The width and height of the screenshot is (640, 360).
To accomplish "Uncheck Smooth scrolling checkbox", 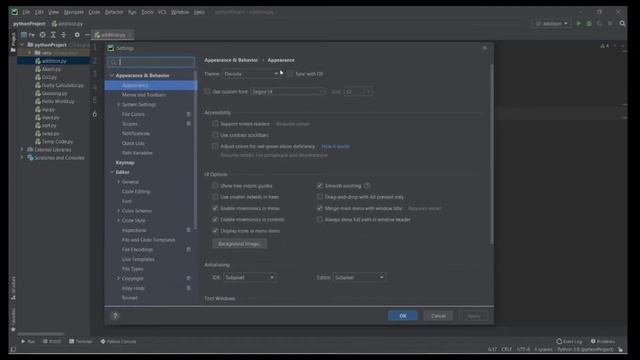I will (x=320, y=186).
